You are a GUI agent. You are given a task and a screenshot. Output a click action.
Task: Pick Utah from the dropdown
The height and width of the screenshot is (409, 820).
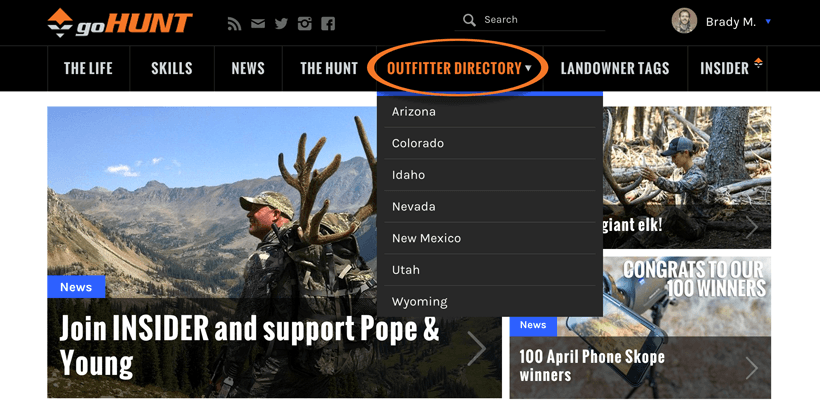point(490,270)
